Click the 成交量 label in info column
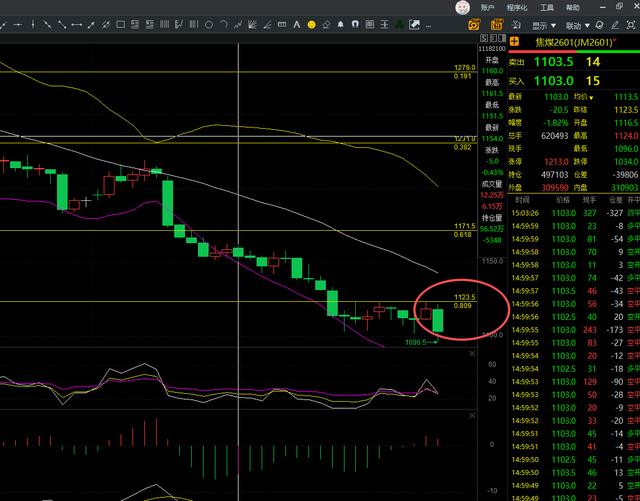The height and width of the screenshot is (501, 640). (492, 184)
